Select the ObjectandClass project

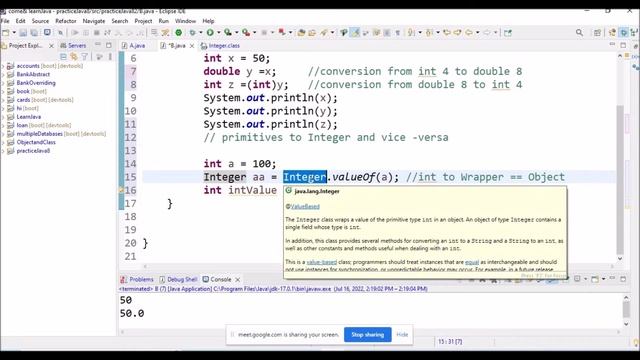pos(36,142)
